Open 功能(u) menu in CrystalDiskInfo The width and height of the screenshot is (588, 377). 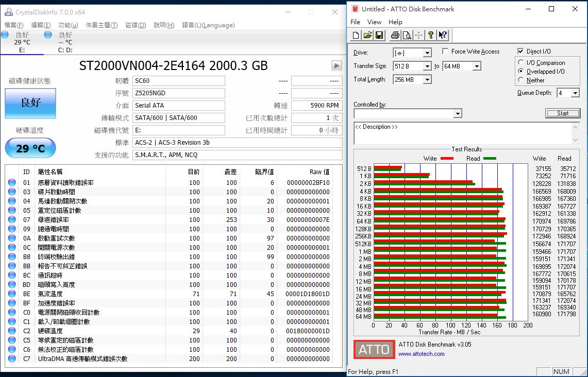click(68, 25)
